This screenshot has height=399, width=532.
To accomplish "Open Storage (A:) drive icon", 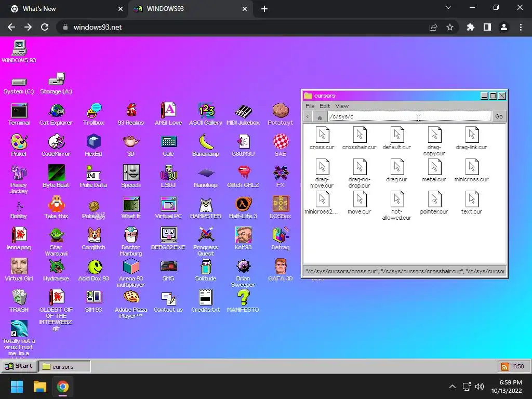I will pyautogui.click(x=56, y=84).
